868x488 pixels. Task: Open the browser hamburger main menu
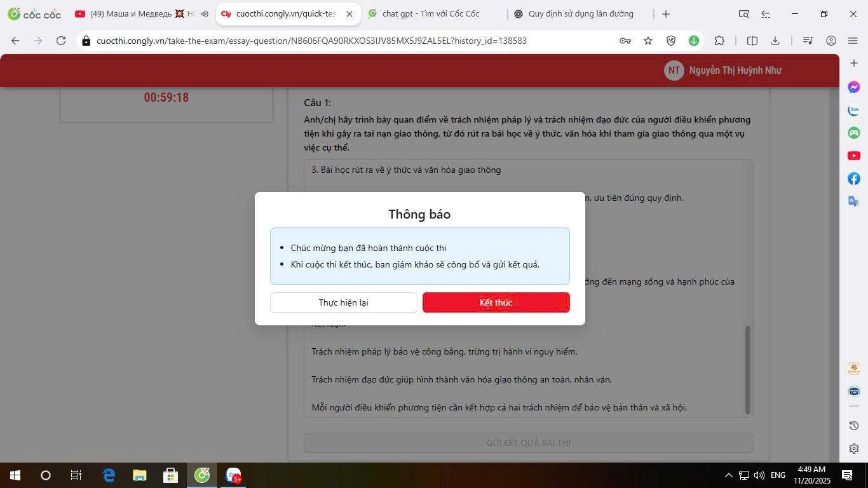[x=853, y=41]
